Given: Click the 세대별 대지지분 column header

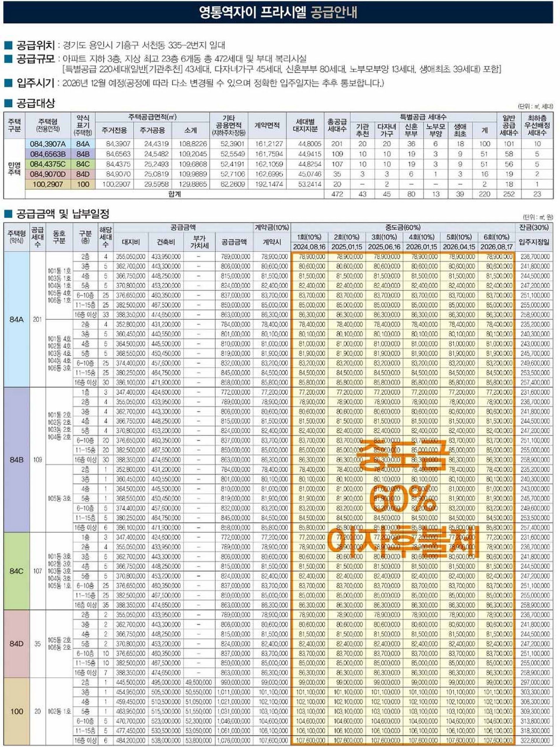Looking at the screenshot, I should pos(305,126).
